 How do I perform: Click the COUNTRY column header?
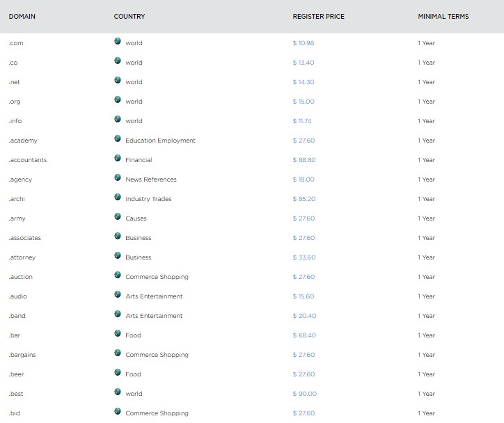click(129, 16)
